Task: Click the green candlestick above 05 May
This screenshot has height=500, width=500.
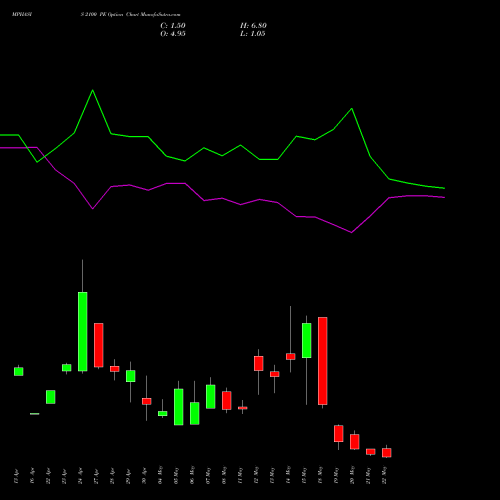Action: (179, 407)
